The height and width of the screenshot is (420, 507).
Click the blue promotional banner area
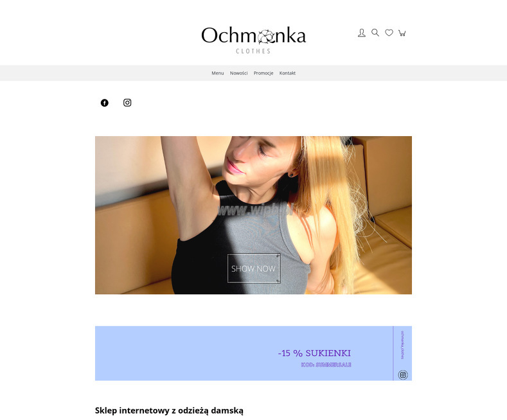click(x=253, y=353)
